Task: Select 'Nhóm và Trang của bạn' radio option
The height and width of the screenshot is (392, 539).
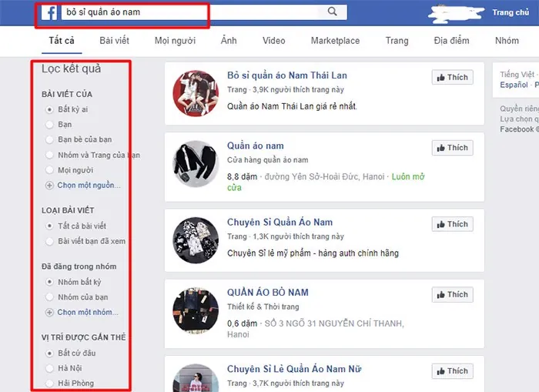Action: (49, 155)
